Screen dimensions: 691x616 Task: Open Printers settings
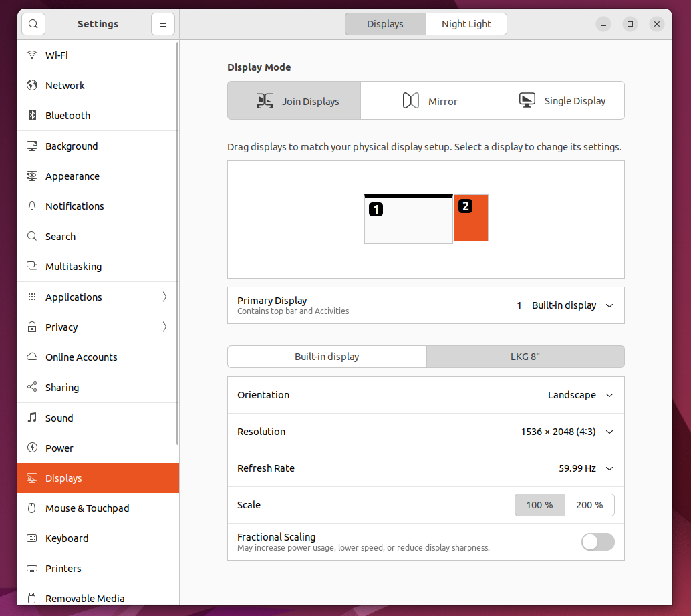coord(98,568)
